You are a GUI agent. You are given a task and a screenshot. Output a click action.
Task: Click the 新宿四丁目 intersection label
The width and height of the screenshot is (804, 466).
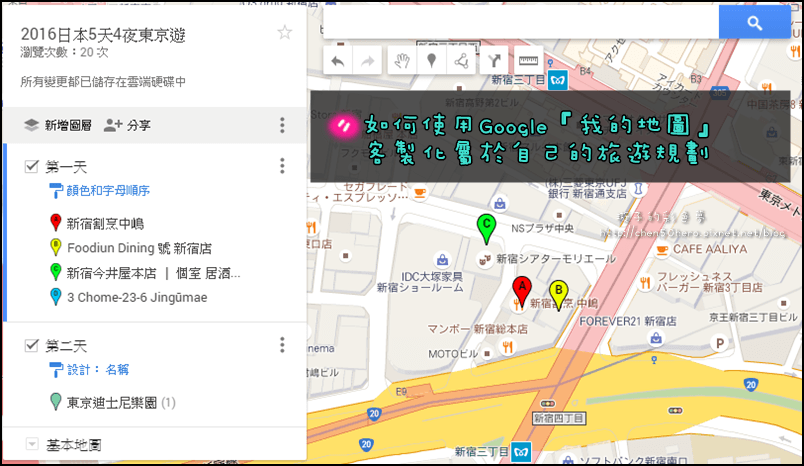(559, 418)
